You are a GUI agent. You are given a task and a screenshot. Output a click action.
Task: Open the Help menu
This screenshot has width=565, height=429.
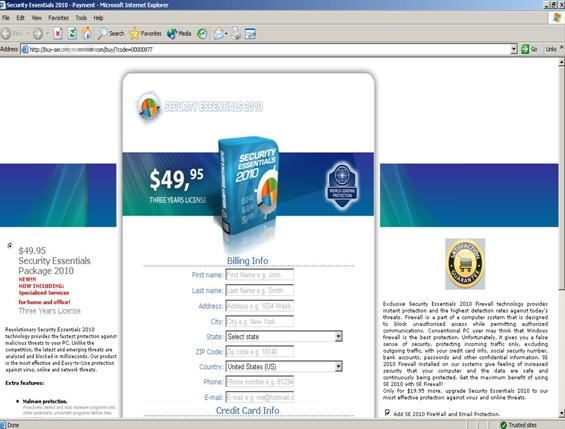click(98, 18)
